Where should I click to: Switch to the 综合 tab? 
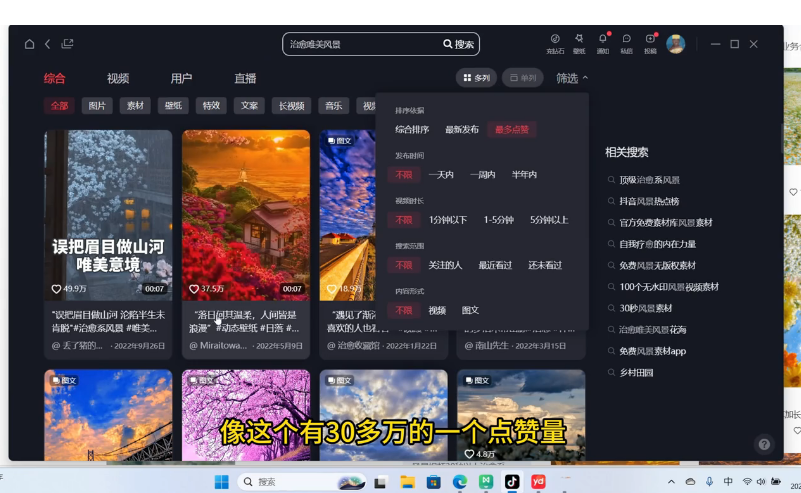(x=55, y=79)
